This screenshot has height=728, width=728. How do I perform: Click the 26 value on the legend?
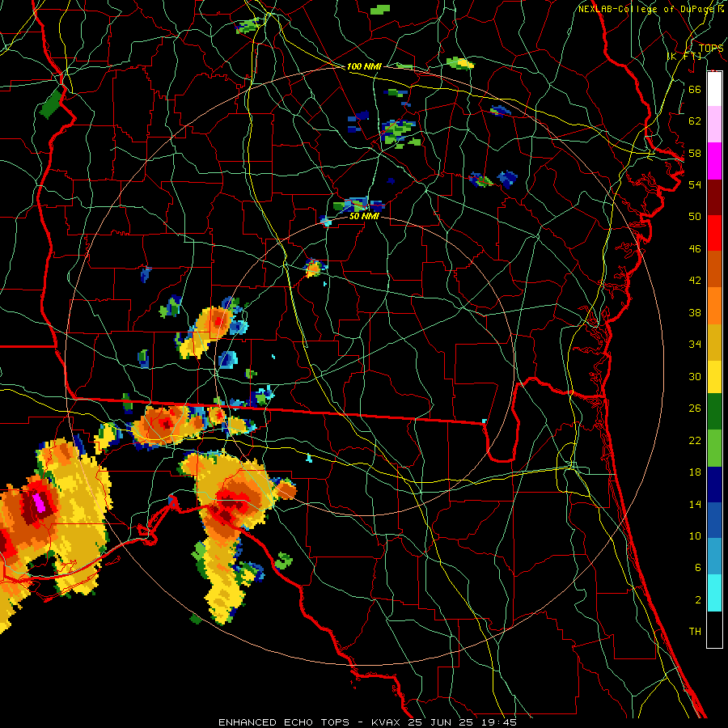click(695, 408)
